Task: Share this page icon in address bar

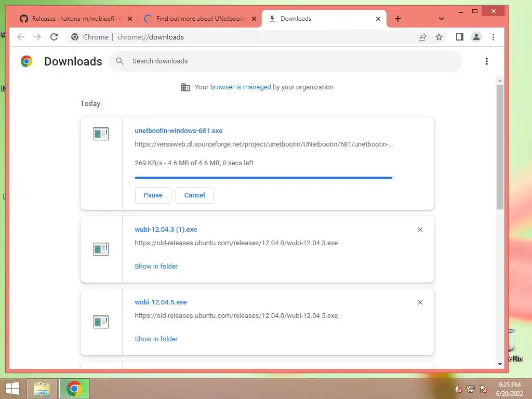Action: (422, 37)
